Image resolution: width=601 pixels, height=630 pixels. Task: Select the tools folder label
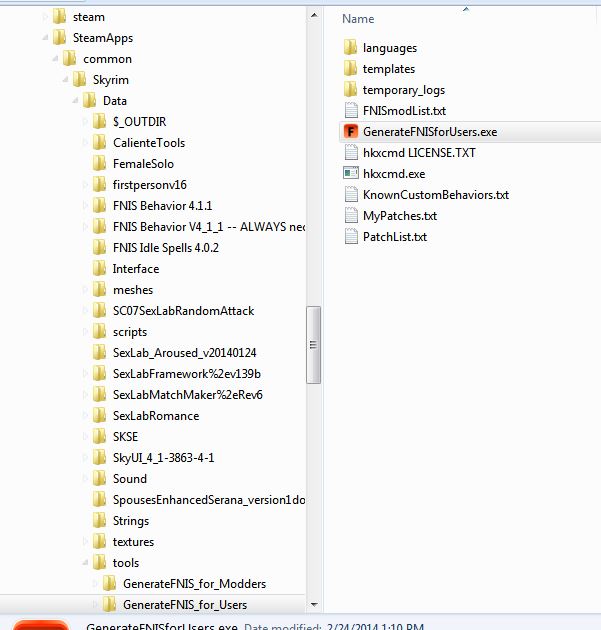point(126,562)
